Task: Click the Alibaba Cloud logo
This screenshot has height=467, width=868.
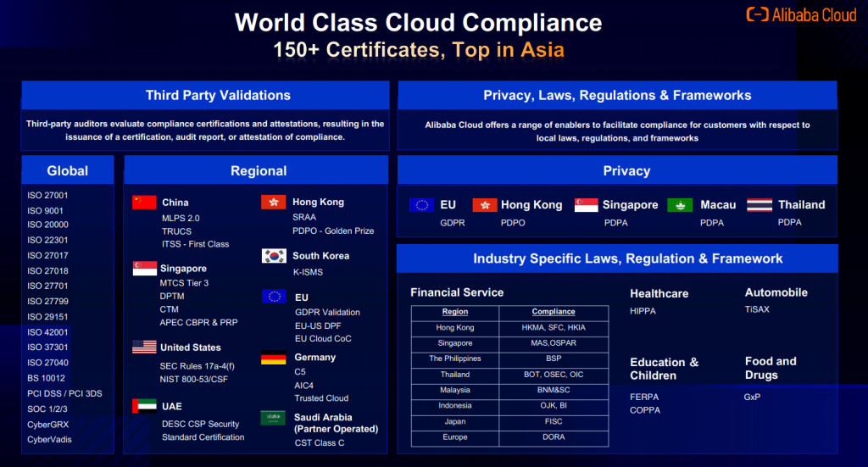Action: click(x=802, y=14)
